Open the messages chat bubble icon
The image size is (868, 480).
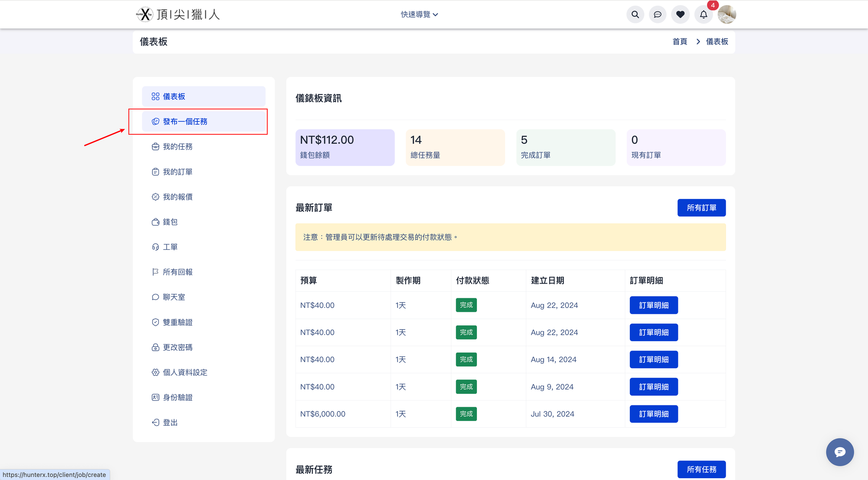[658, 15]
